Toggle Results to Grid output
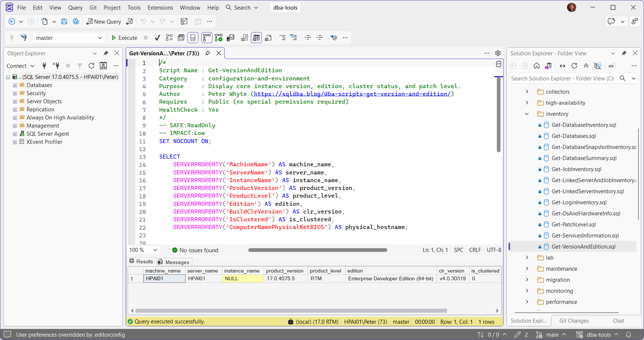 [x=256, y=38]
